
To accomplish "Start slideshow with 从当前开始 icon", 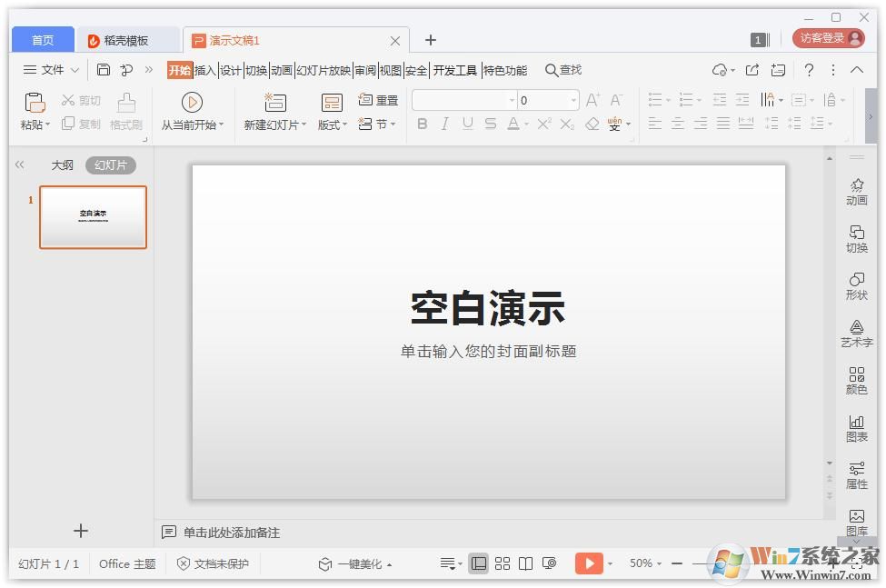I will coord(191,103).
